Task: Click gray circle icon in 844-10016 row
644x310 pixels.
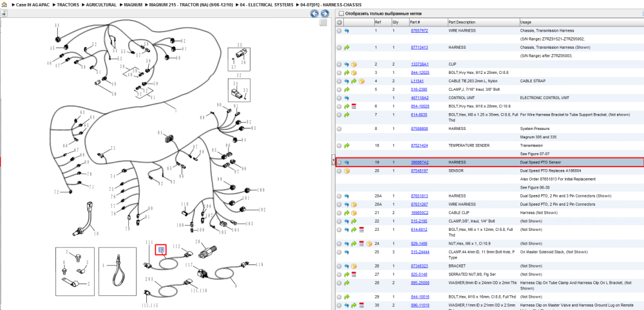Action: pyautogui.click(x=339, y=296)
